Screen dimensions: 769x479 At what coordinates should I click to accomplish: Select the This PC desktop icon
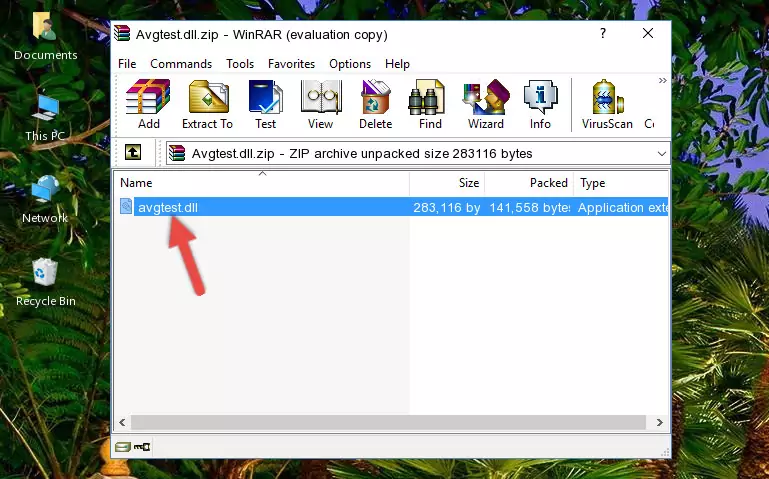tap(45, 118)
